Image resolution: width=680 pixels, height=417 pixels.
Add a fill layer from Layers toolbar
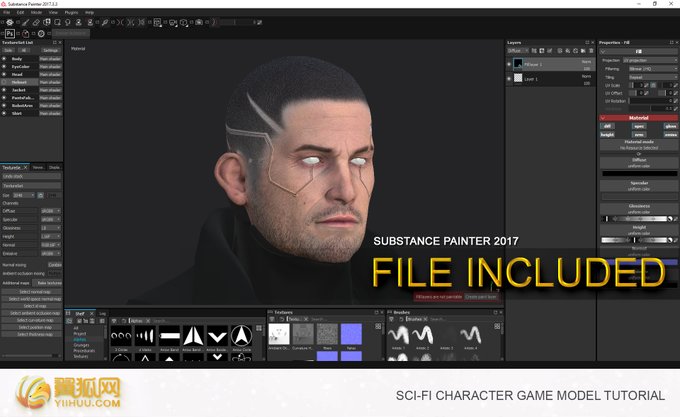568,51
